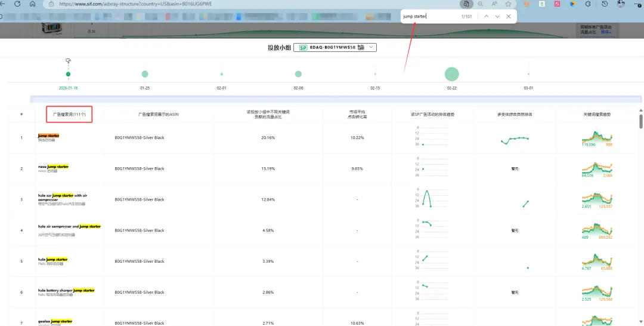Open the 'noco jump starter' keyword link
644x326 pixels.
click(x=53, y=167)
